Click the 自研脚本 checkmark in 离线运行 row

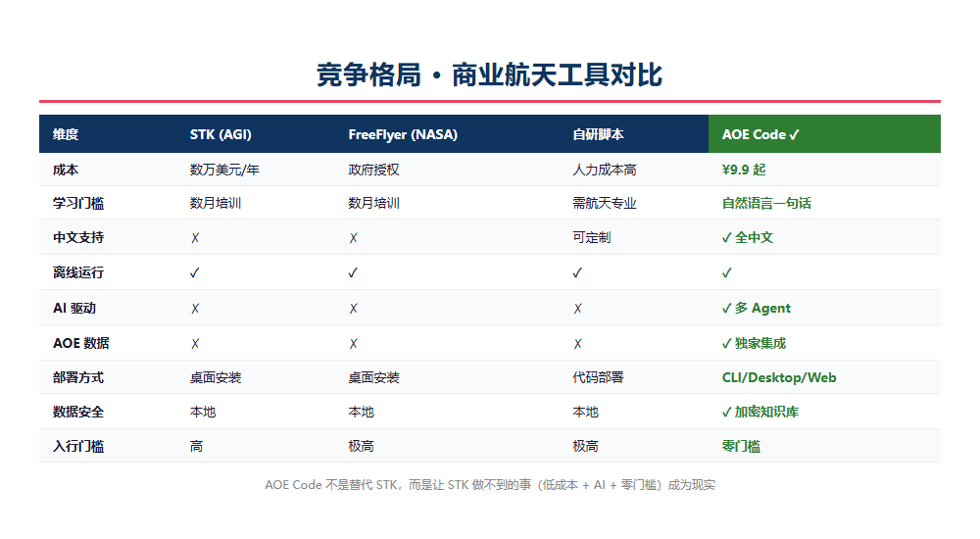pyautogui.click(x=577, y=272)
